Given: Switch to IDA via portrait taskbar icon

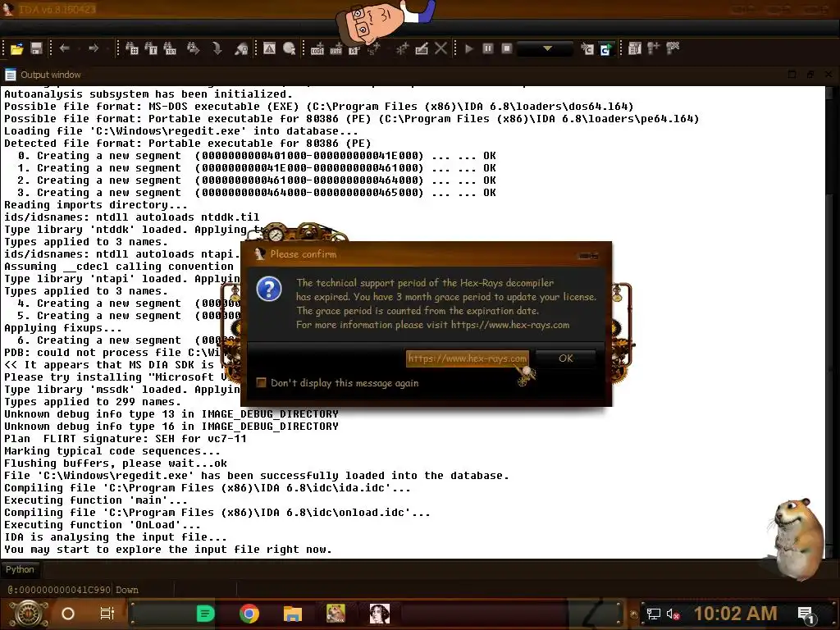Looking at the screenshot, I should pyautogui.click(x=379, y=614).
